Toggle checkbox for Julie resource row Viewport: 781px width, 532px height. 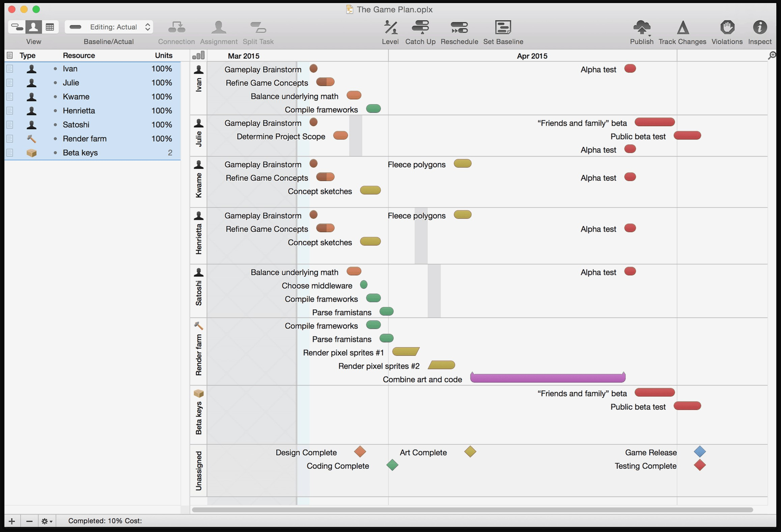(x=9, y=83)
